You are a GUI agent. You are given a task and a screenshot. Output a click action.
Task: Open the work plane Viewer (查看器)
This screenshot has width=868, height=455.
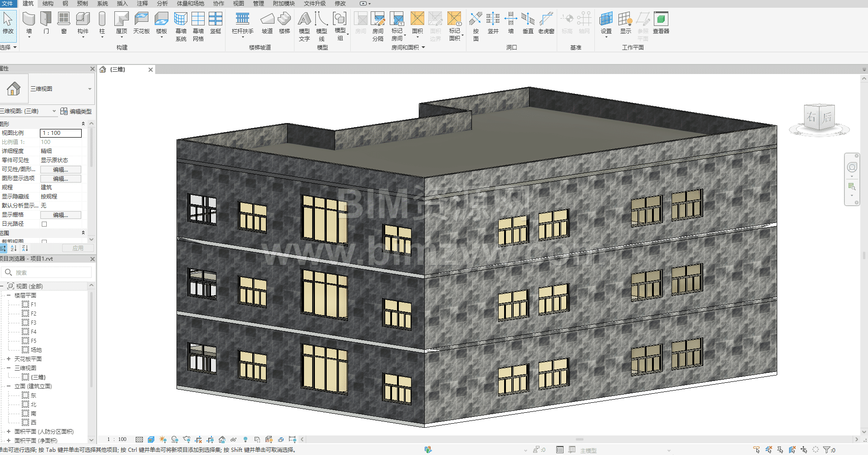(x=661, y=23)
